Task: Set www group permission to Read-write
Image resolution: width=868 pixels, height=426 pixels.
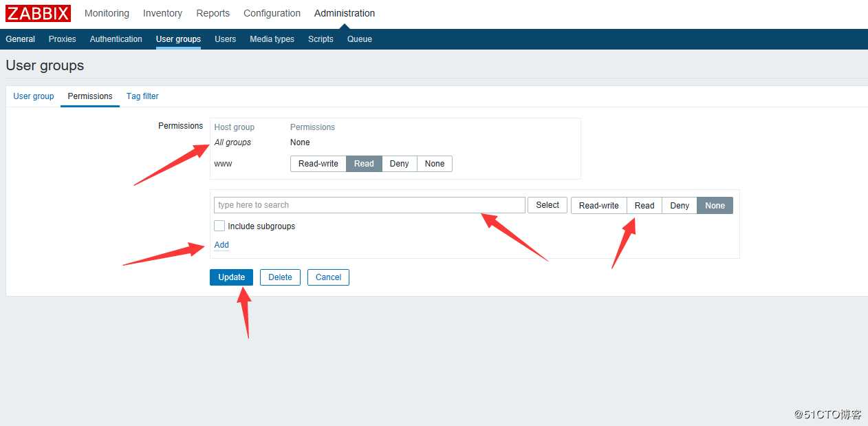Action: (318, 164)
